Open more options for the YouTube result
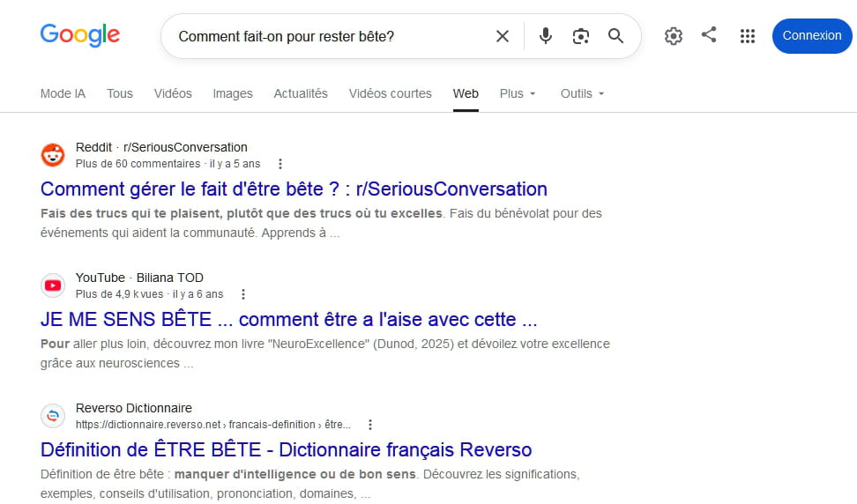857x504 pixels. coord(243,294)
